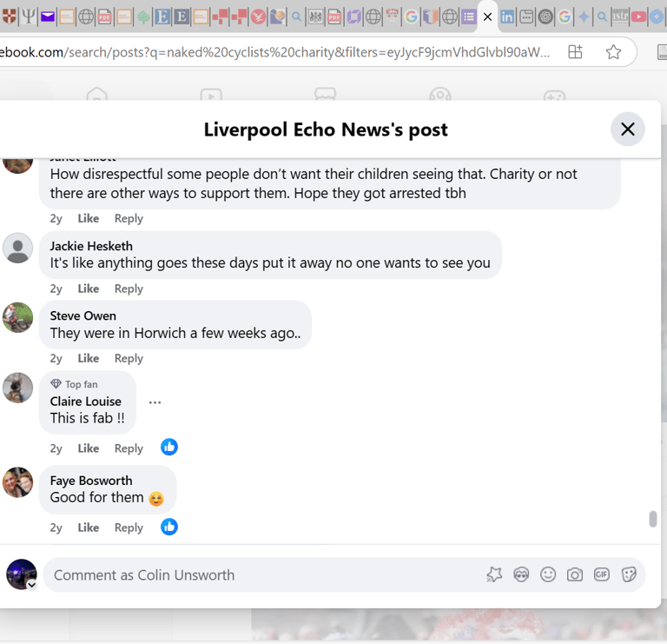The width and height of the screenshot is (667, 644).
Task: Open the sticker picker in comment box
Action: coord(629,574)
